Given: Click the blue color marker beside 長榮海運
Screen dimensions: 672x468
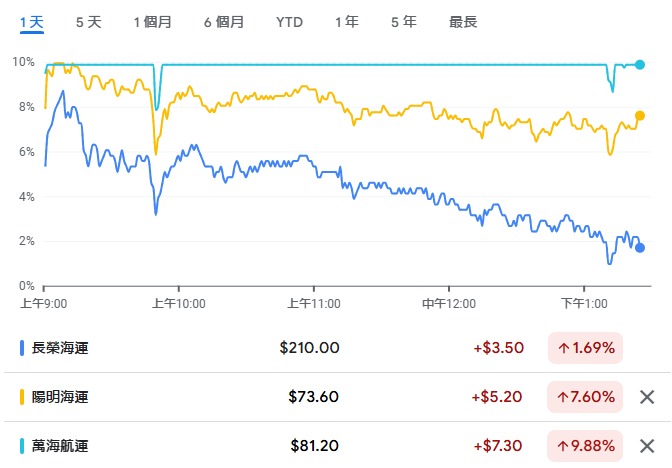Looking at the screenshot, I should coord(22,348).
